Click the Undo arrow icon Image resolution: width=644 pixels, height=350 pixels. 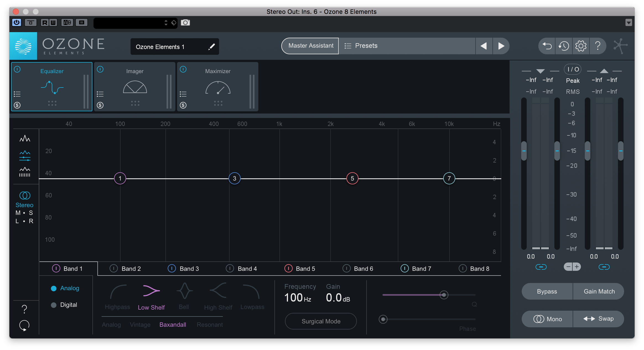[x=546, y=46]
